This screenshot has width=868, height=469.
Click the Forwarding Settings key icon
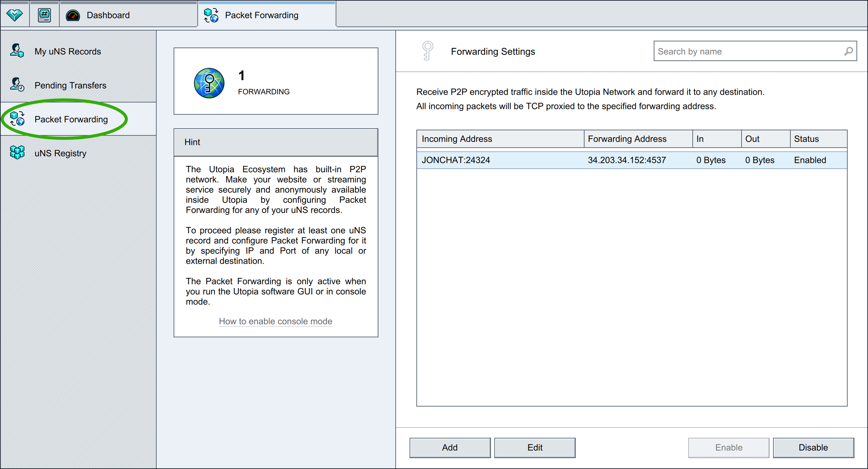pos(428,51)
